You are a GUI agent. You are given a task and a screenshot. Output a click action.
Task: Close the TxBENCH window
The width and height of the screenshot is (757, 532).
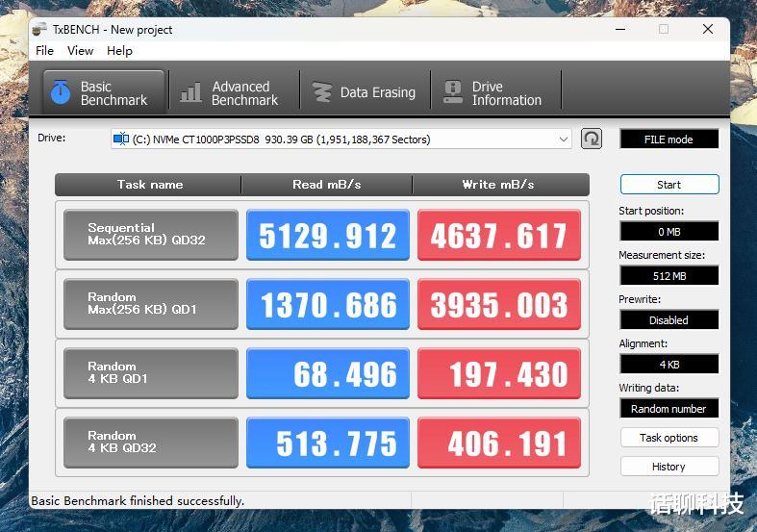pyautogui.click(x=708, y=29)
